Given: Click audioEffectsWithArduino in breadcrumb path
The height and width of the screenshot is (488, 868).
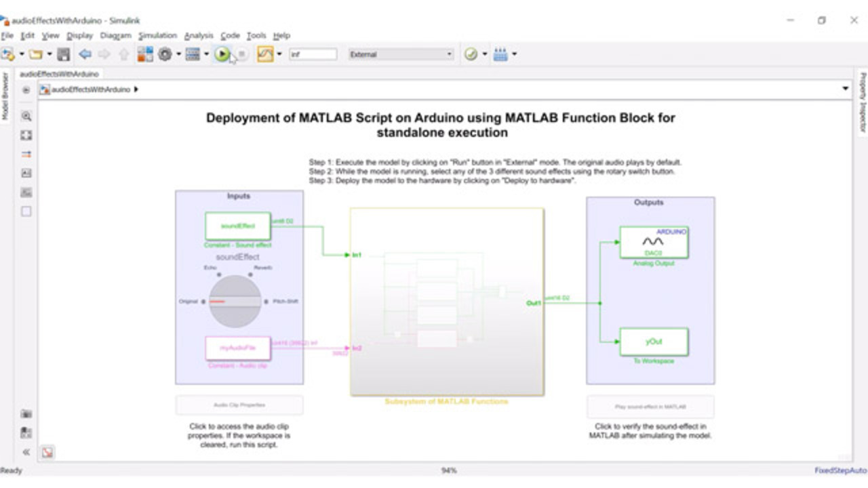Looking at the screenshot, I should [x=91, y=89].
